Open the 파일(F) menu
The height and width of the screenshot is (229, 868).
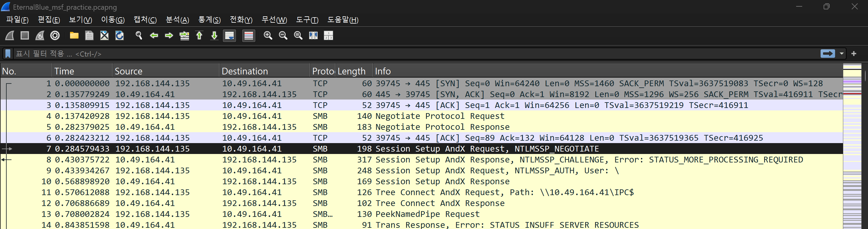coord(17,20)
